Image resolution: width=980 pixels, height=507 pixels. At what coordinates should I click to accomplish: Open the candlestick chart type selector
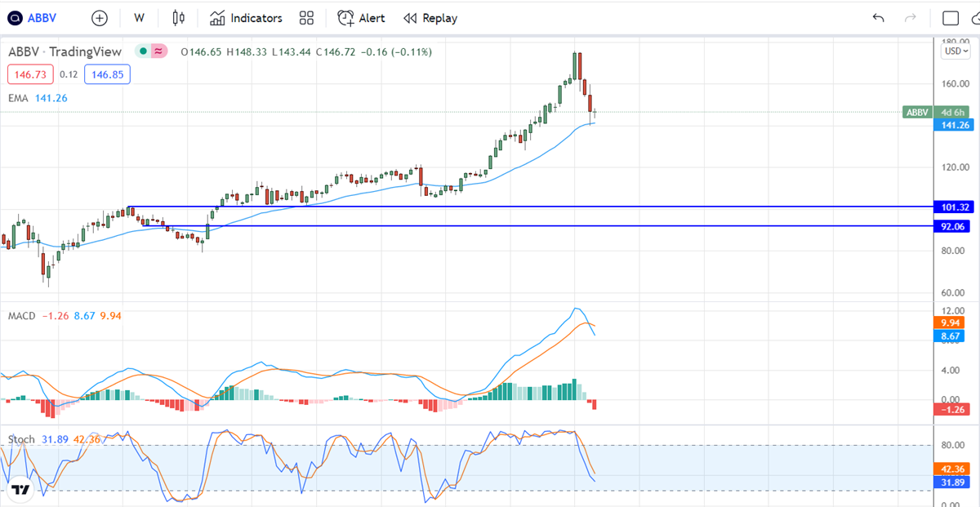(x=179, y=18)
